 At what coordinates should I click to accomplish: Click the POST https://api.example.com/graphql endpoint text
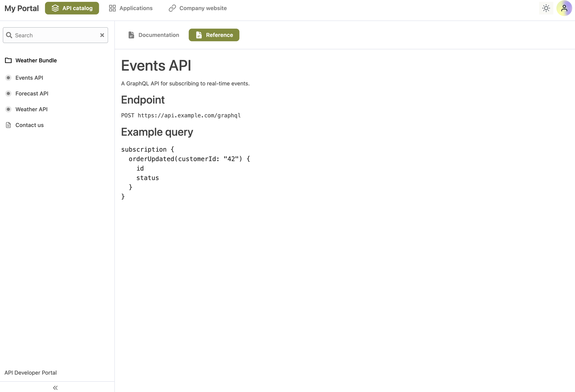click(x=181, y=115)
